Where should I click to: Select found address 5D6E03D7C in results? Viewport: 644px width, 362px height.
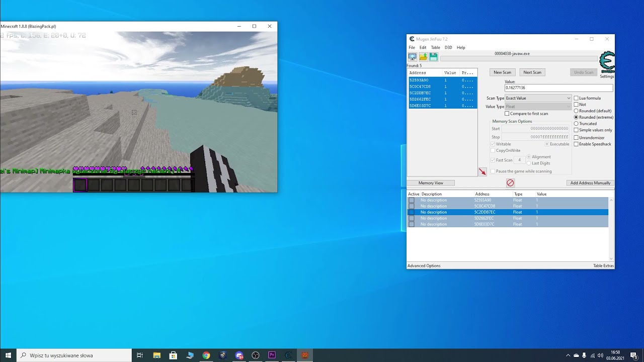[442, 106]
